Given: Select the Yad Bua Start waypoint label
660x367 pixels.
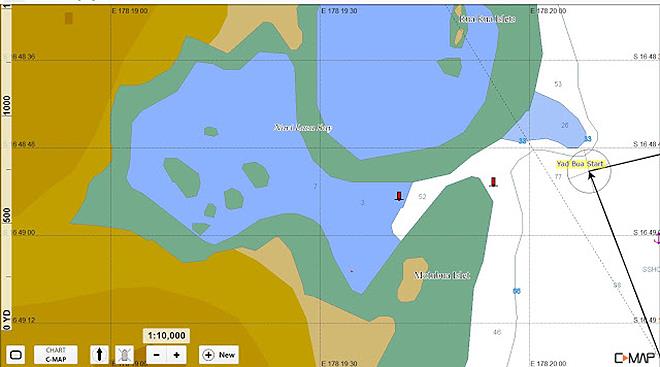Looking at the screenshot, I should pos(580,164).
